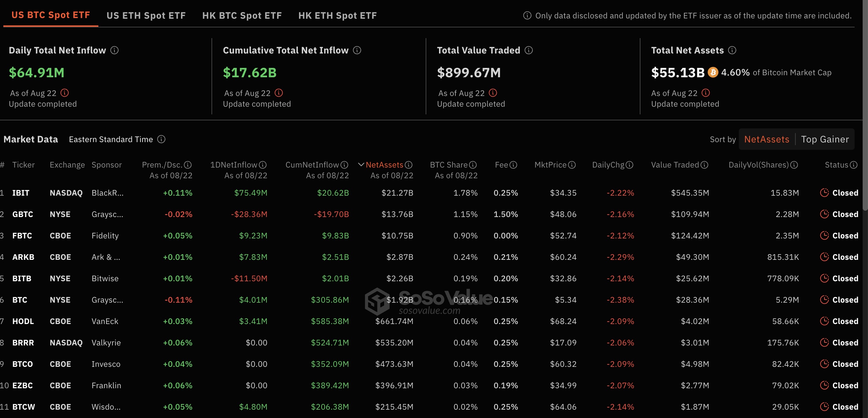Sort by the Value Traded column header

tap(675, 165)
